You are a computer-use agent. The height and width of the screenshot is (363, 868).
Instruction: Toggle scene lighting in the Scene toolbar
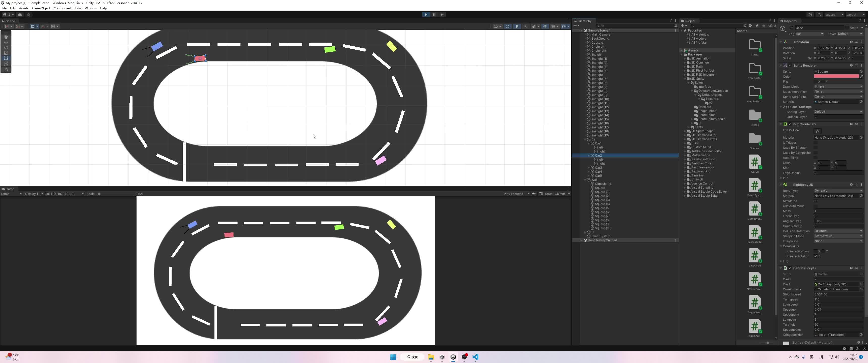(517, 26)
